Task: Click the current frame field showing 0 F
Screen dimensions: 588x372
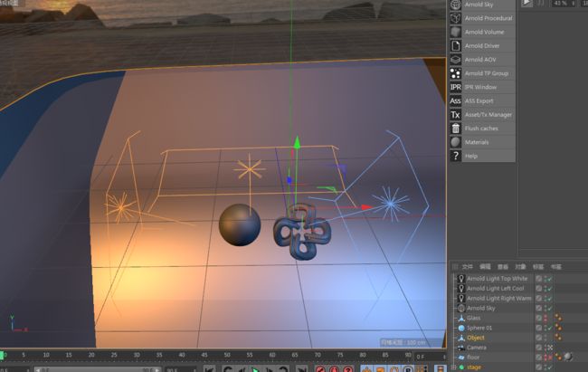Action: click(x=430, y=357)
